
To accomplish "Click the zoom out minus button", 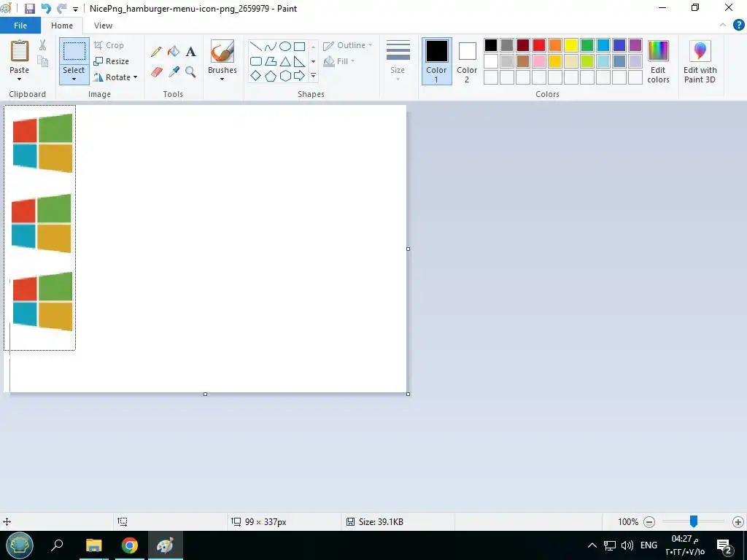I will pyautogui.click(x=649, y=522).
